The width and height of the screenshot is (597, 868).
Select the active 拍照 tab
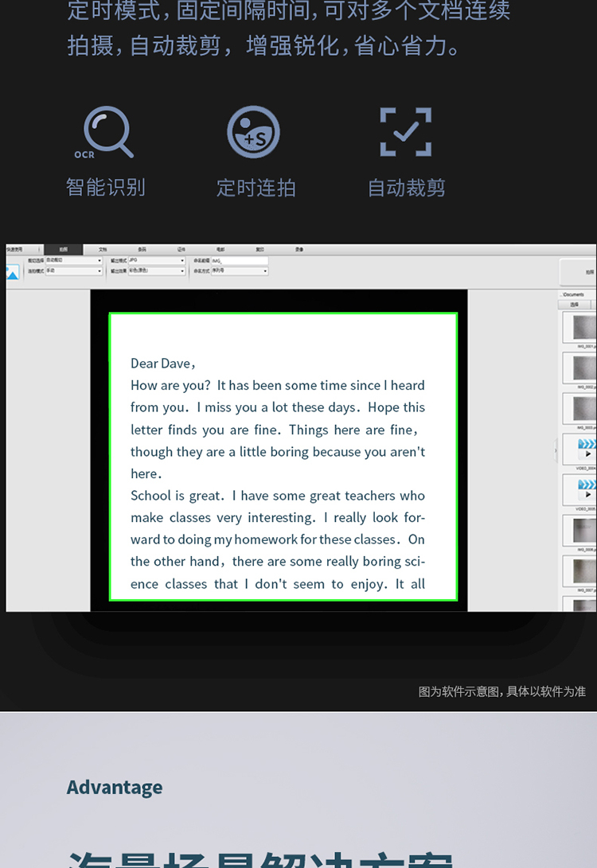click(63, 250)
